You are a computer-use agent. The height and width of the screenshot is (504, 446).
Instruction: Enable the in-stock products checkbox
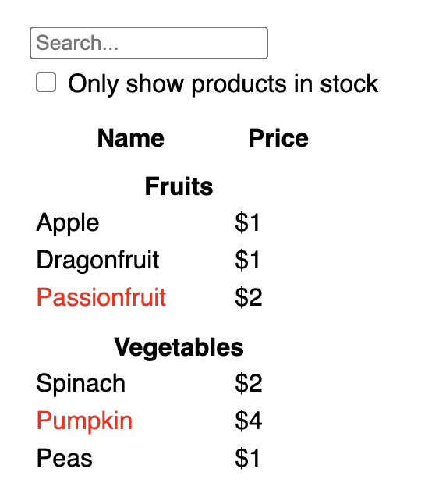46,82
